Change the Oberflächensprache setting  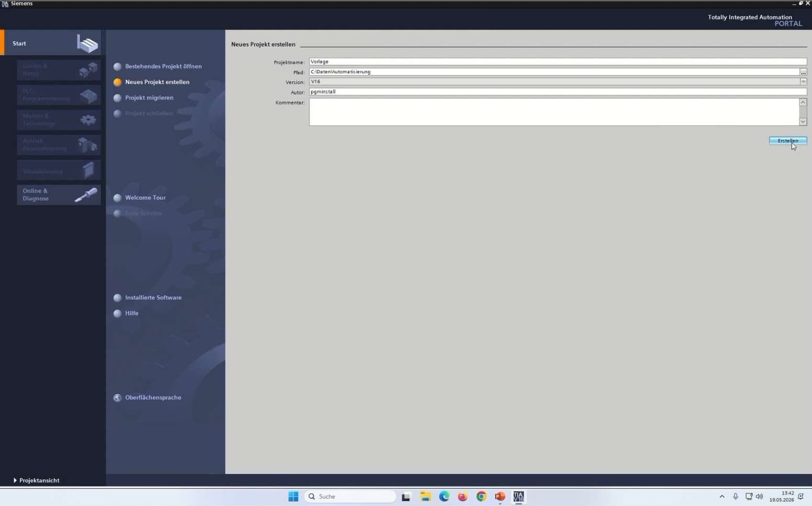coord(147,397)
